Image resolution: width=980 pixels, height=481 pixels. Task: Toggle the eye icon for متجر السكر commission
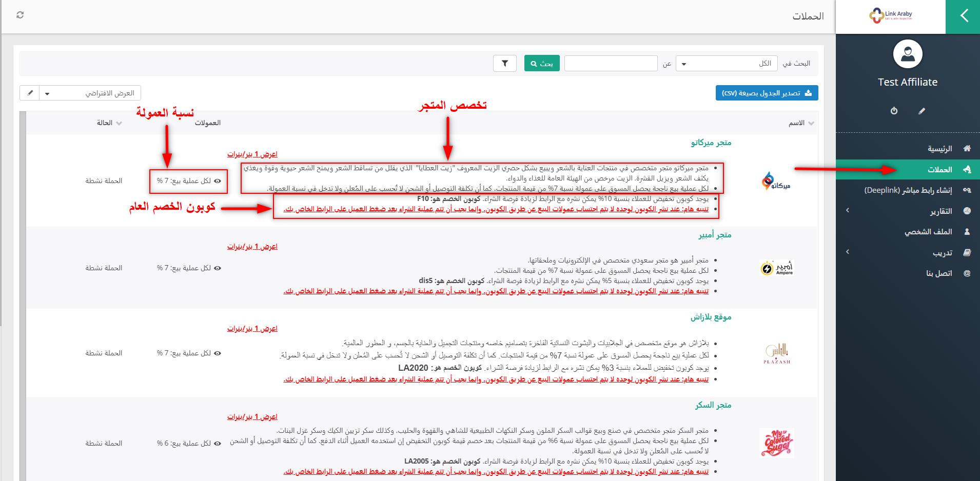(218, 444)
